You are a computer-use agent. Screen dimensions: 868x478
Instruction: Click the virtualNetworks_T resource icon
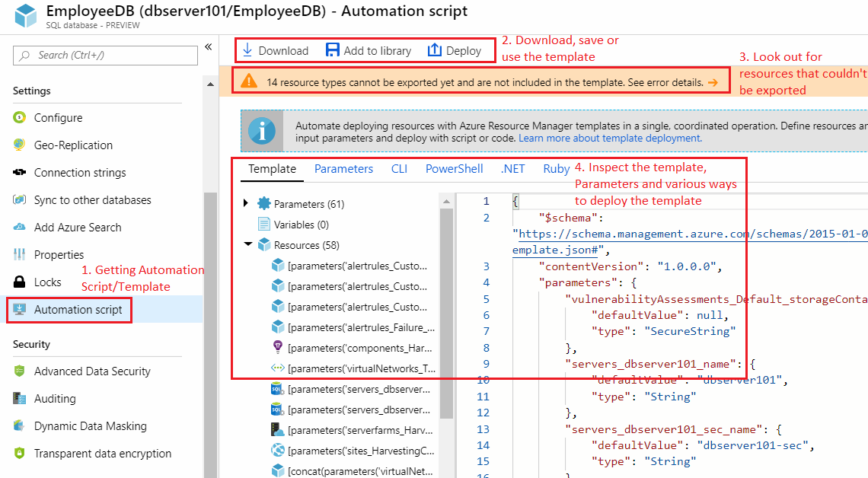tap(277, 368)
